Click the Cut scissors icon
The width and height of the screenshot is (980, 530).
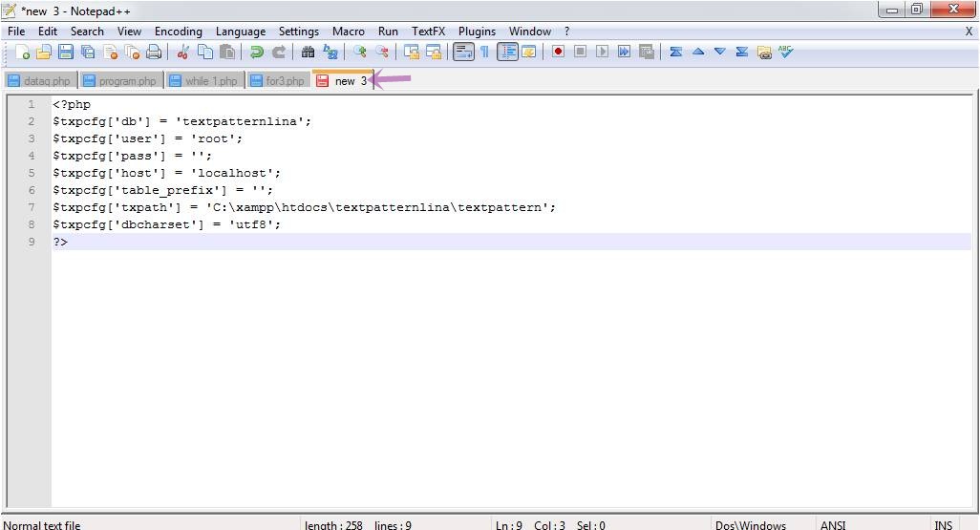tap(183, 53)
